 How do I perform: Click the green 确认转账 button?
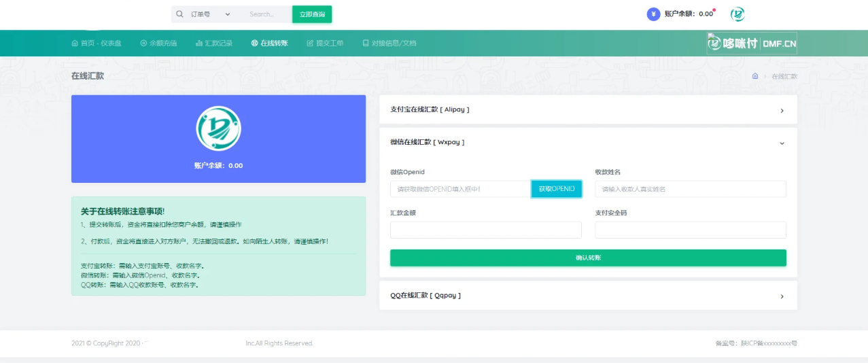(588, 258)
